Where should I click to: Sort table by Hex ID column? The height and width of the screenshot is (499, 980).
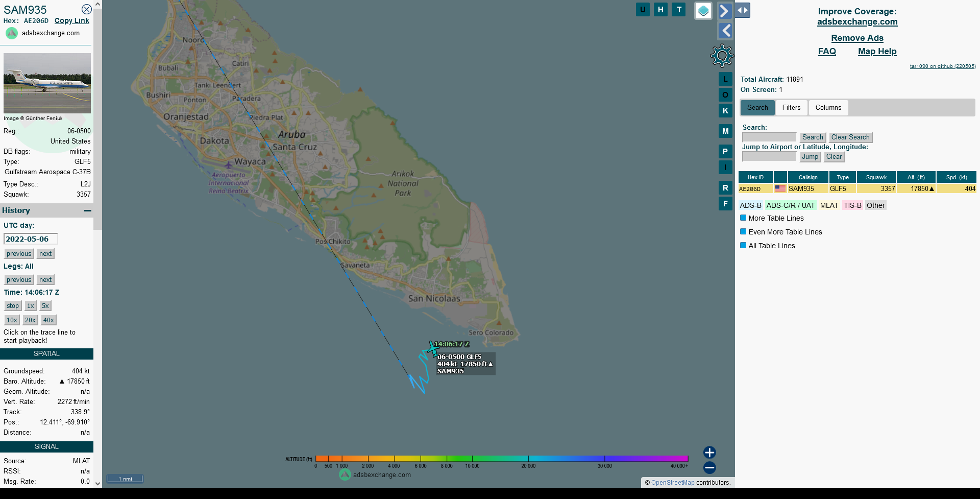pos(755,177)
